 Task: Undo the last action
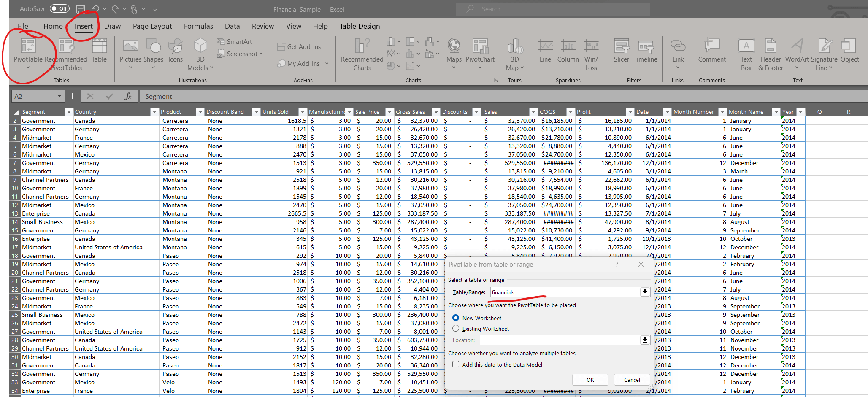pos(95,9)
